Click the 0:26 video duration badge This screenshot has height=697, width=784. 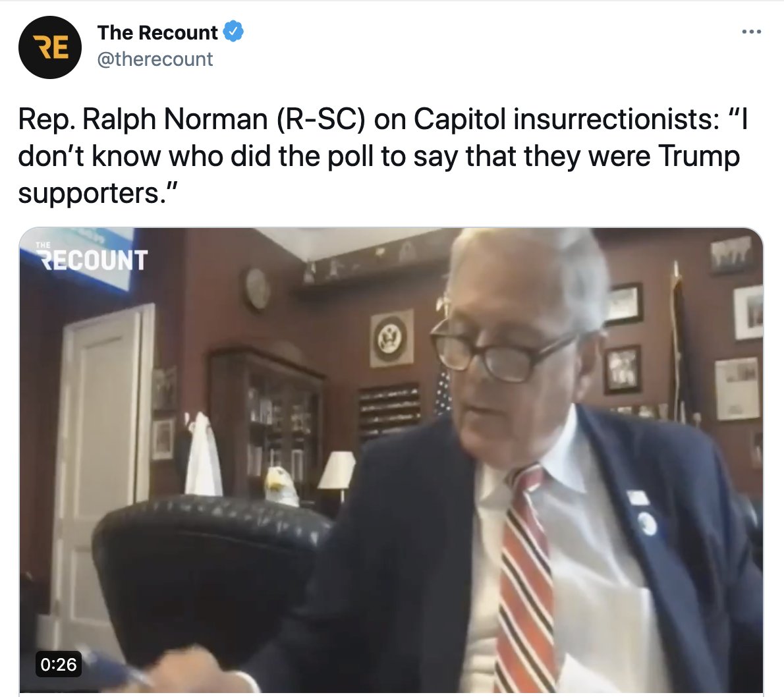(x=59, y=664)
